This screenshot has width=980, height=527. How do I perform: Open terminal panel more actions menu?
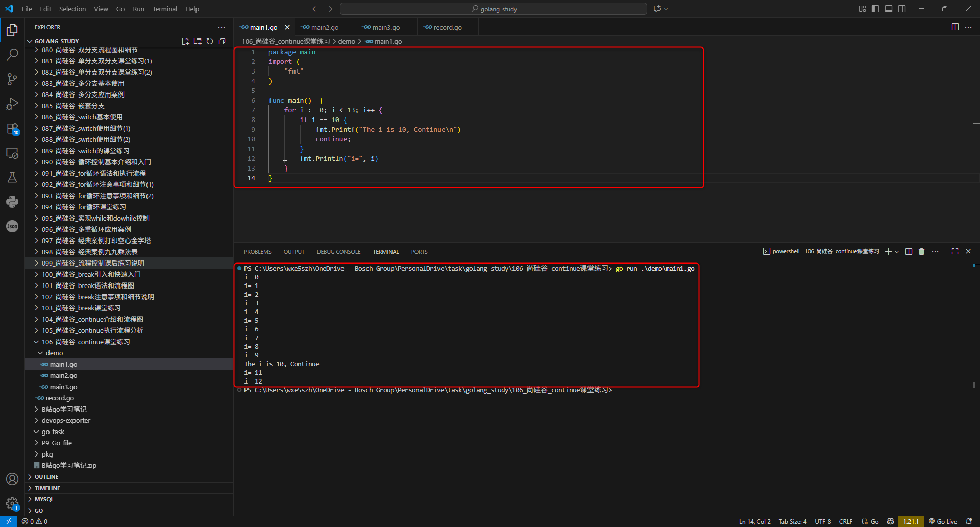click(x=935, y=251)
